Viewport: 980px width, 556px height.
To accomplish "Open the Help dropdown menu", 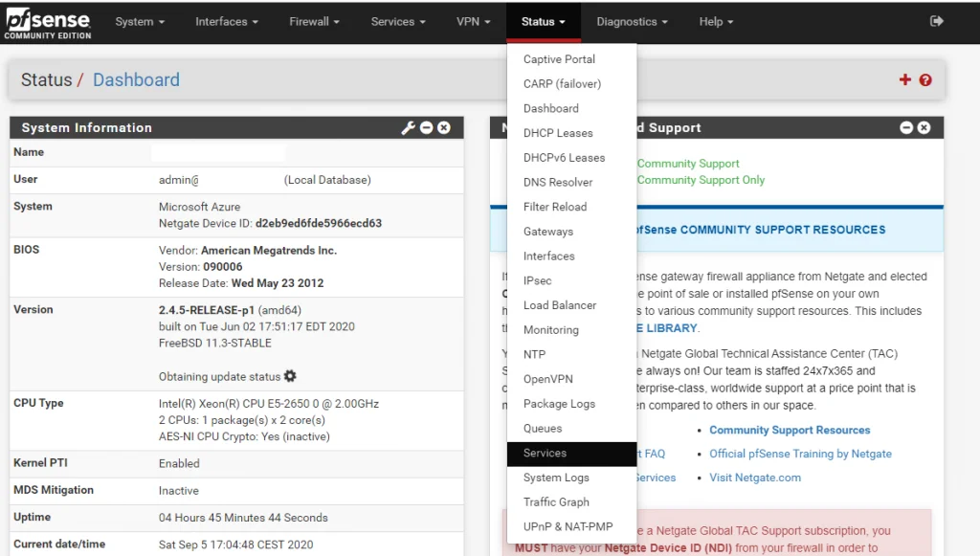I will [716, 22].
